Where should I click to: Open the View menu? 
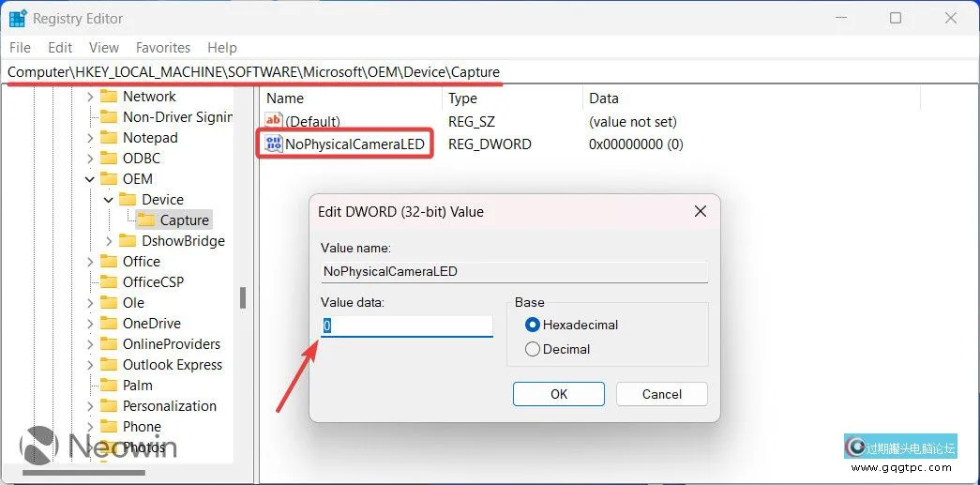tap(104, 48)
